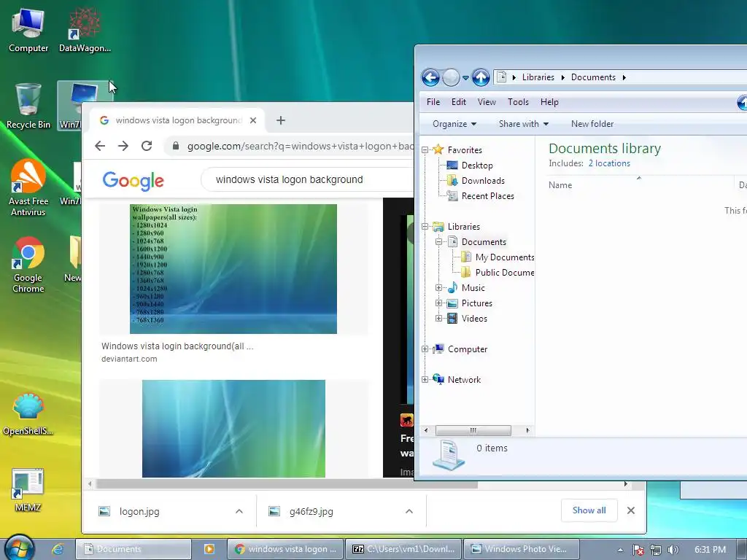Open media player icon in taskbar
747x560 pixels.
[x=209, y=549]
